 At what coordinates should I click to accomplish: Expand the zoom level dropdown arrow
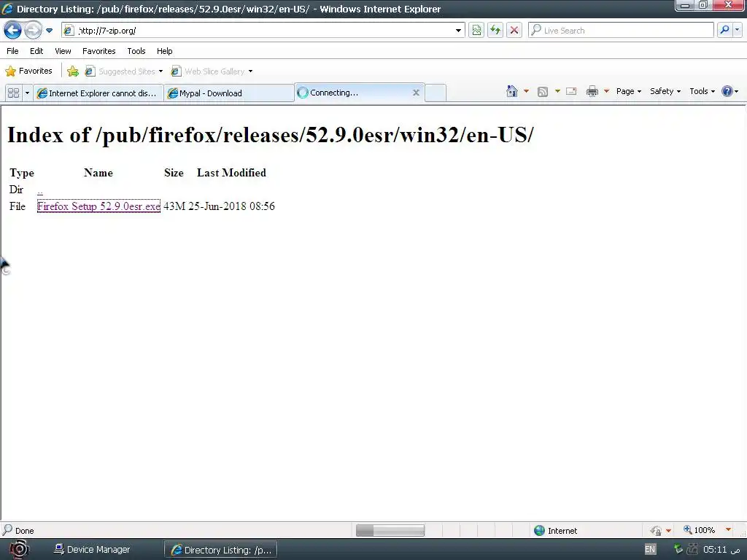coord(728,529)
